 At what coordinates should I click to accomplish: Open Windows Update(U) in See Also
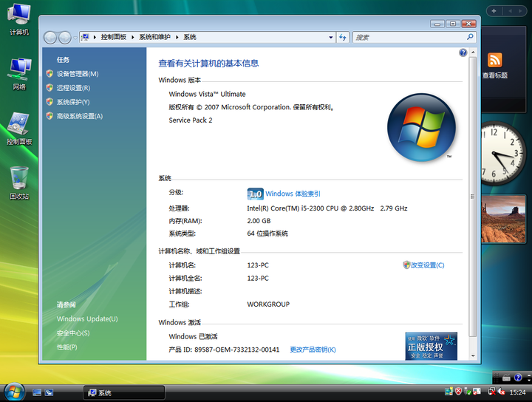pos(87,319)
